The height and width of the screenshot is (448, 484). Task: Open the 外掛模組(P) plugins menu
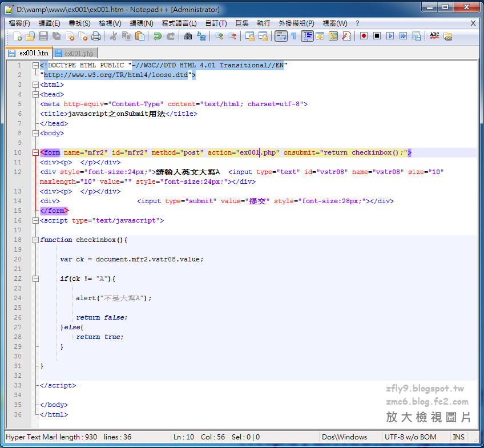pos(296,23)
